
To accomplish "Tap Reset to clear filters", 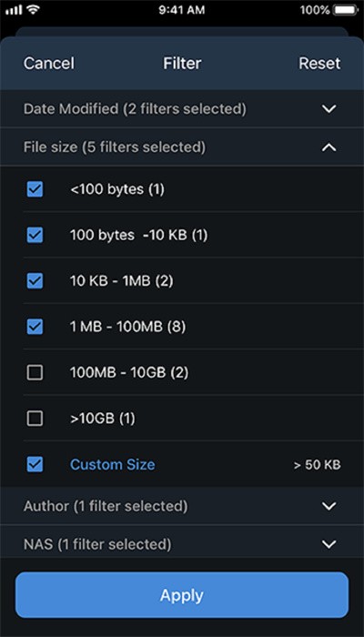I will tap(319, 64).
